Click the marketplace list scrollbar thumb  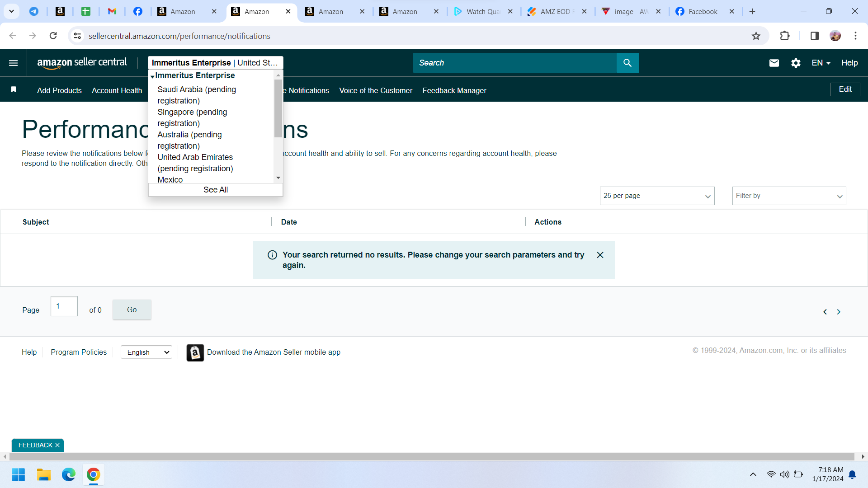tap(278, 108)
